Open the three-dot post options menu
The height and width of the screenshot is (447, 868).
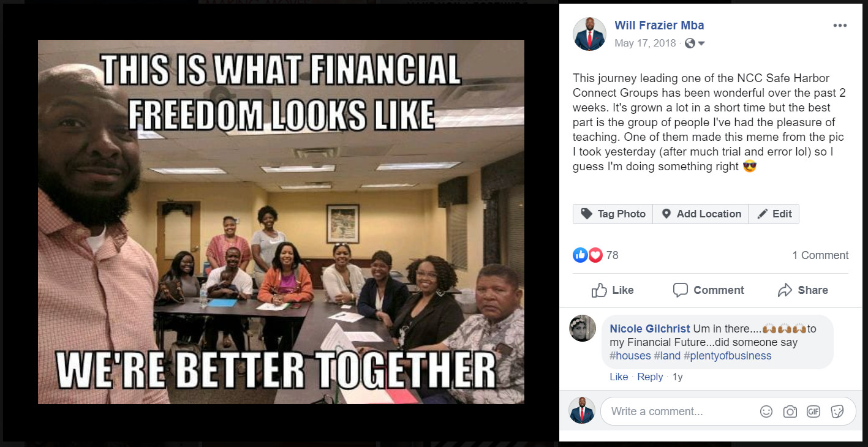coord(840,26)
